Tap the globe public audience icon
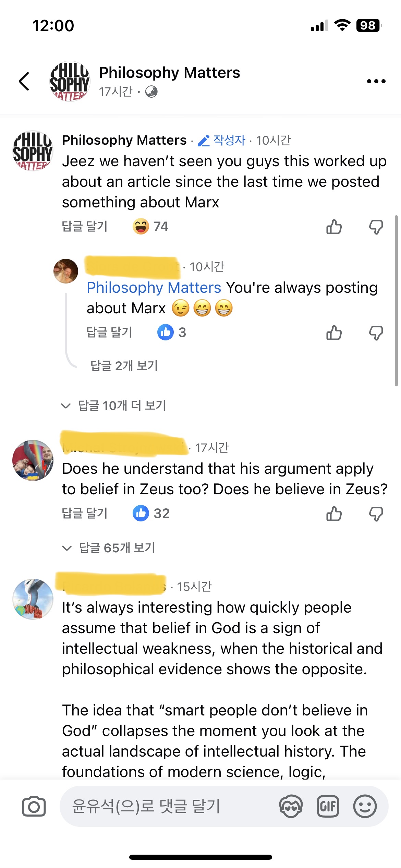Image resolution: width=401 pixels, height=868 pixels. 151,92
